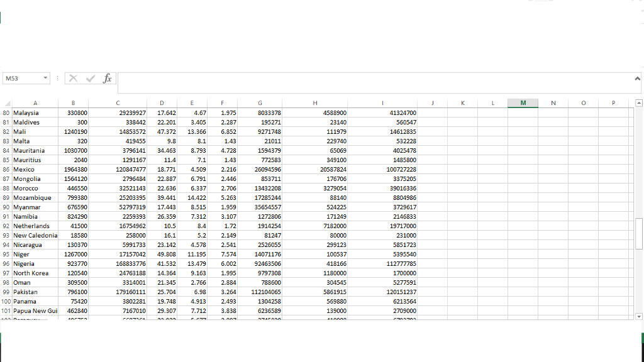The height and width of the screenshot is (362, 644).
Task: Select row 95 header
Action: [6, 254]
